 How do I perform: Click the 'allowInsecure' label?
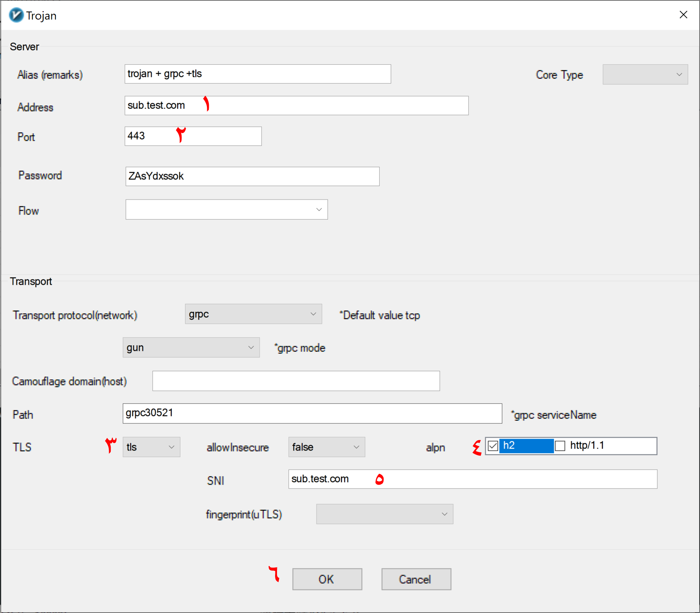(x=238, y=447)
